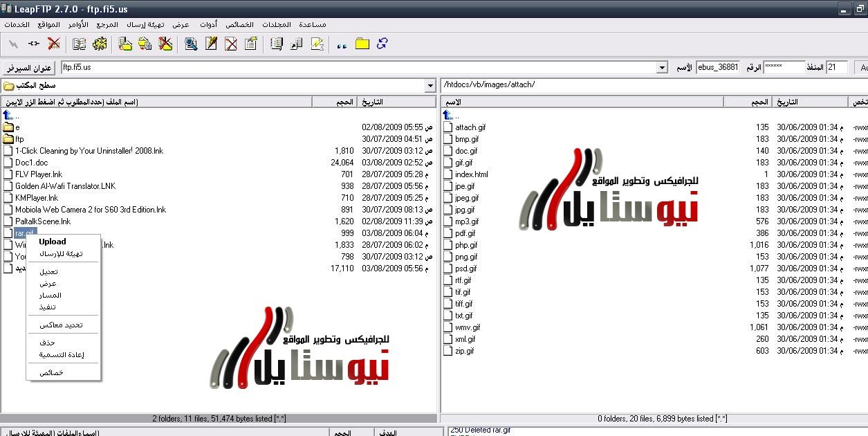Select mp3.gif in remote list

pos(467,221)
